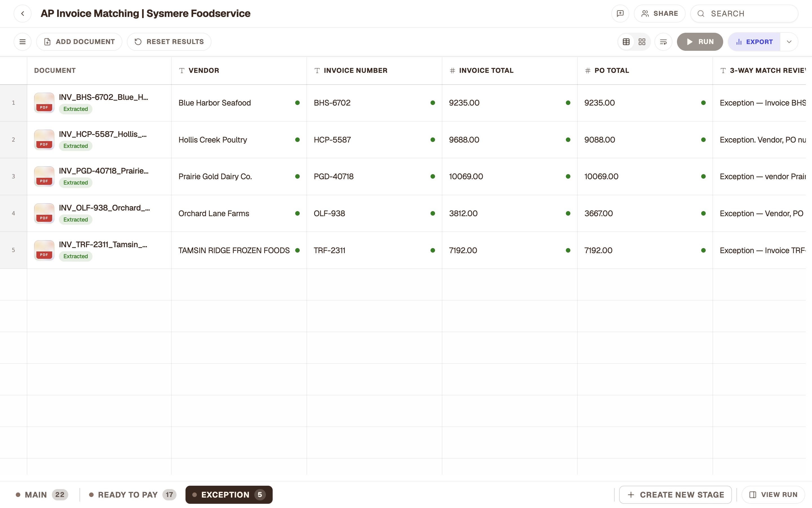Click the Export button
This screenshot has width=812, height=508.
tap(754, 42)
